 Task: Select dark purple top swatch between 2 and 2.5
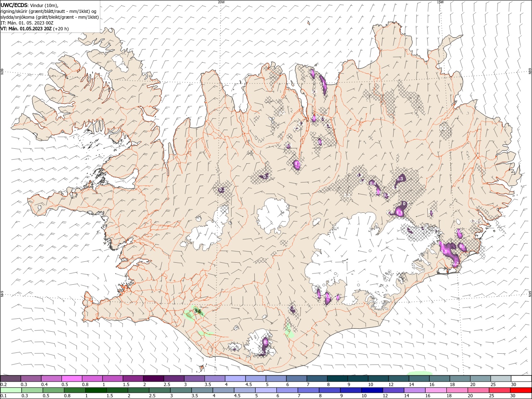[x=153, y=378]
